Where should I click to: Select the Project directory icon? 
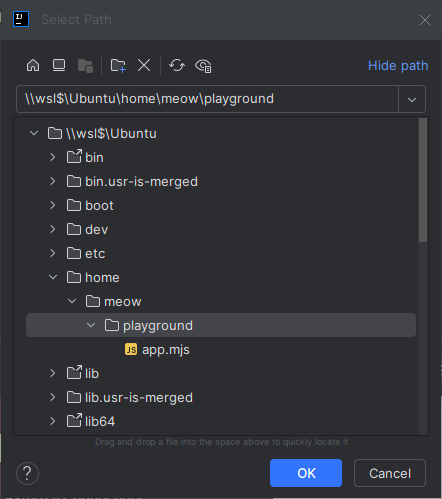85,66
